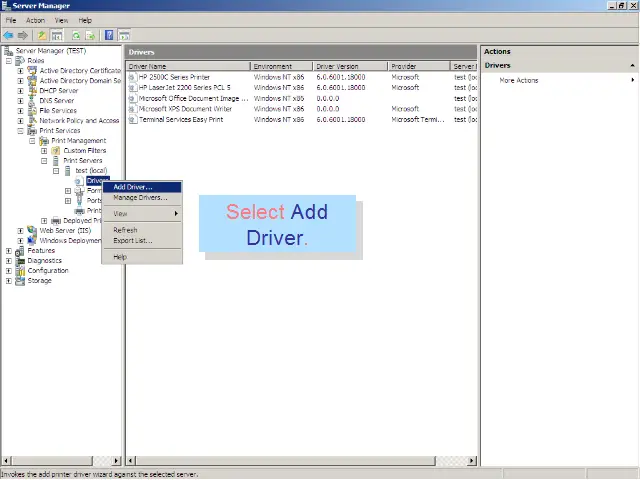Viewport: 640px width, 480px height.
Task: Collapse the Drivers section in Actions pane
Action: tap(632, 66)
